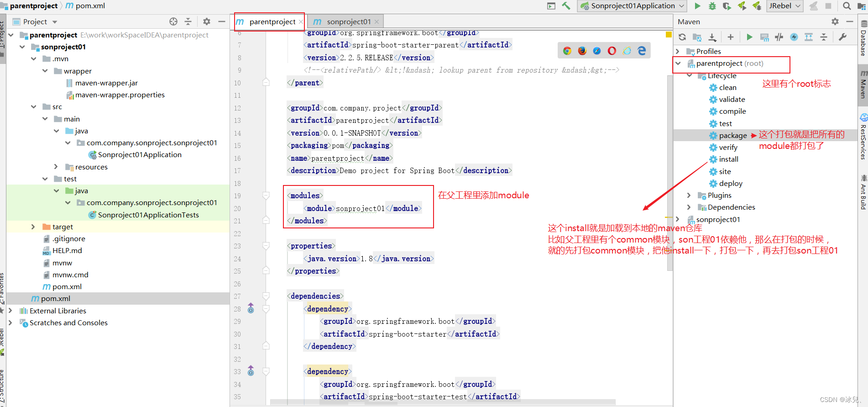The height and width of the screenshot is (407, 868).
Task: Locate current file target icon in Project panel
Action: click(x=173, y=21)
